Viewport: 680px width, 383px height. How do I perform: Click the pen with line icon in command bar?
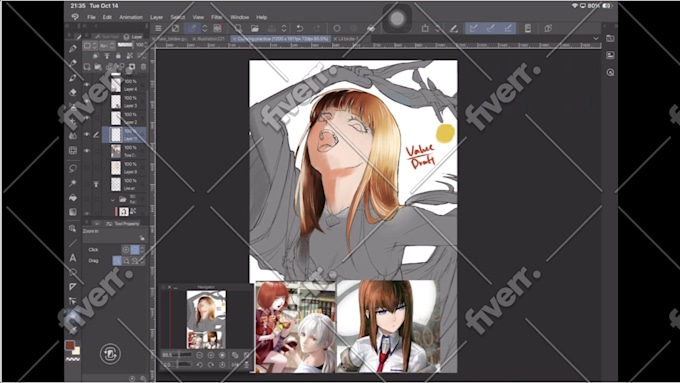pyautogui.click(x=454, y=29)
